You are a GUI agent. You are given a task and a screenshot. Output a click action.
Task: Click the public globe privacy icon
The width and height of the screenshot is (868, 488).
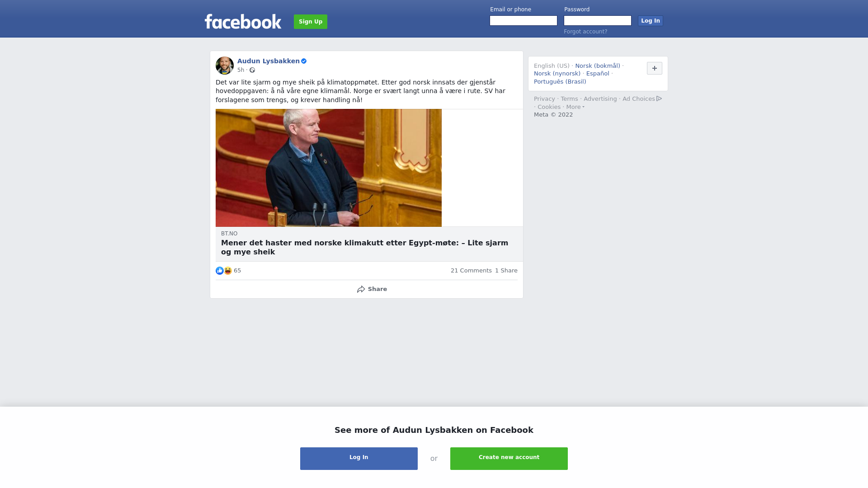click(x=252, y=70)
